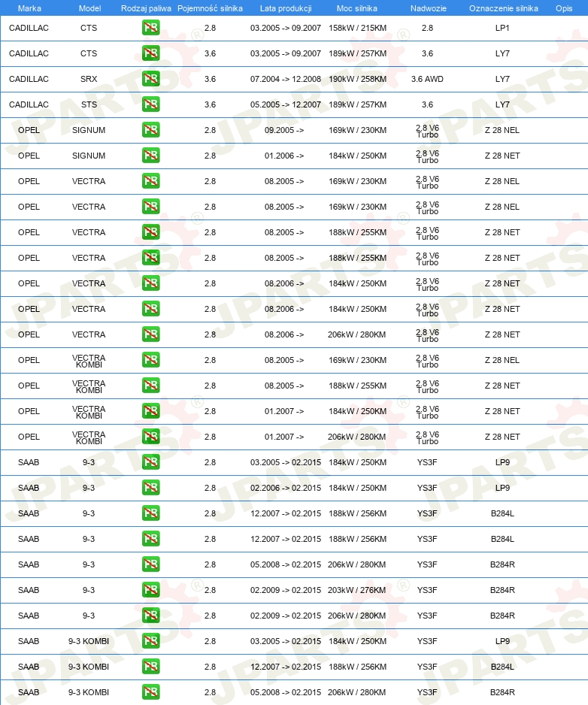
Task: Click fuel icon in SAAB 9-3 02.2006 row
Action: pyautogui.click(x=150, y=488)
